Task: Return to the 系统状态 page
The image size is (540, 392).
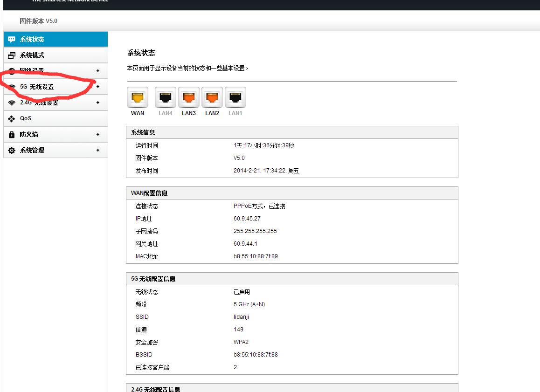Action: coord(30,39)
